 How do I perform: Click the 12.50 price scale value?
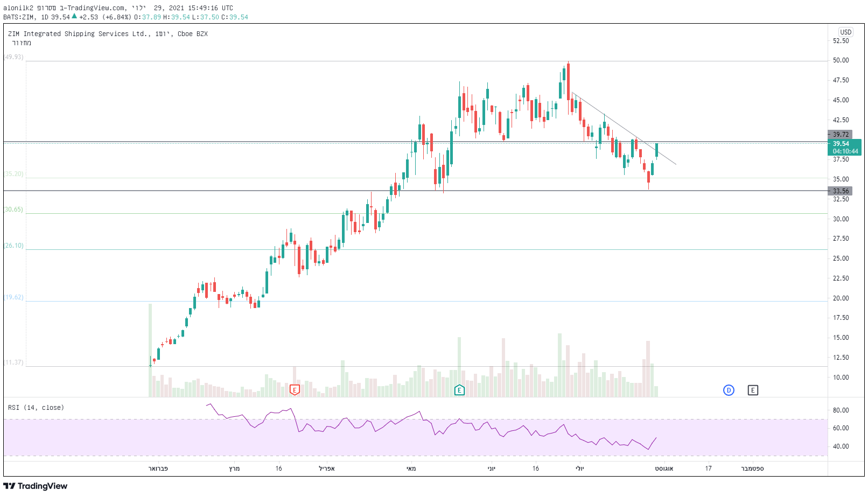pyautogui.click(x=841, y=358)
